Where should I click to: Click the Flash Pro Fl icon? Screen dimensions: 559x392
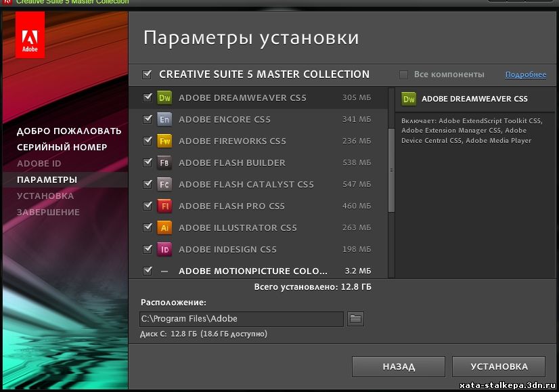[x=164, y=206]
